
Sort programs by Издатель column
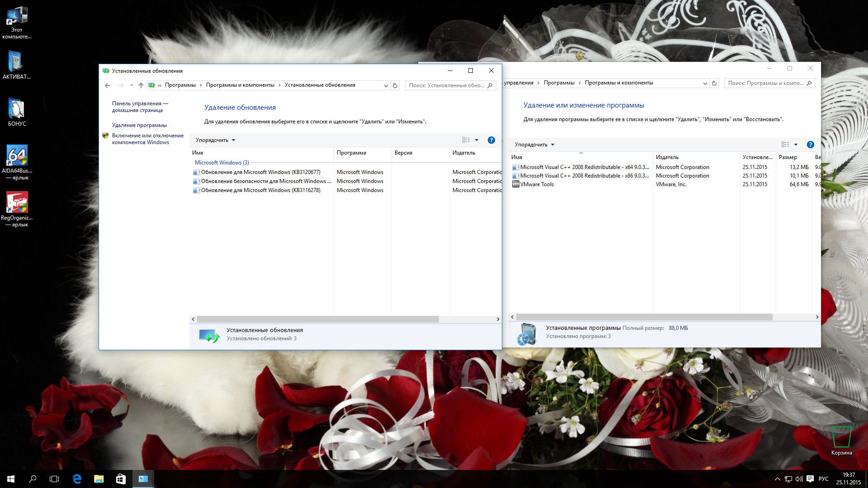[696, 157]
